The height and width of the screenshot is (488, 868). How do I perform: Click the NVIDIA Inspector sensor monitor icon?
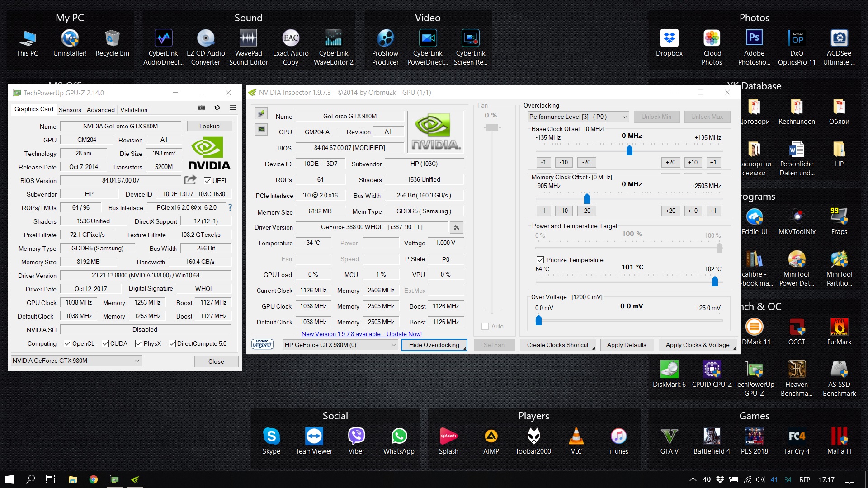[261, 130]
